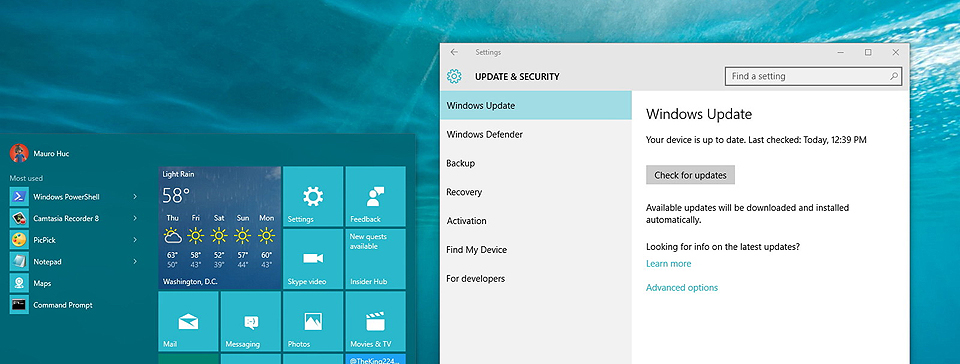Open the Recovery section
Screen dimensions: 960x364
[x=536, y=192]
